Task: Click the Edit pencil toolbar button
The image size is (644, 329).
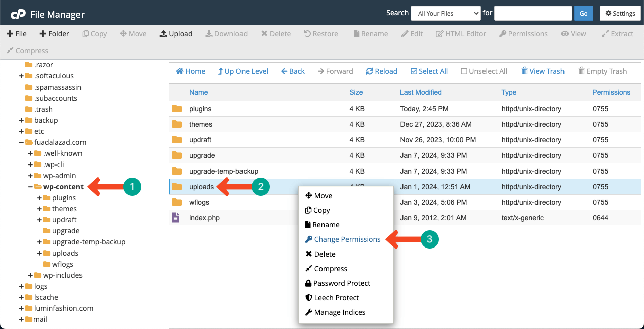Action: click(412, 34)
